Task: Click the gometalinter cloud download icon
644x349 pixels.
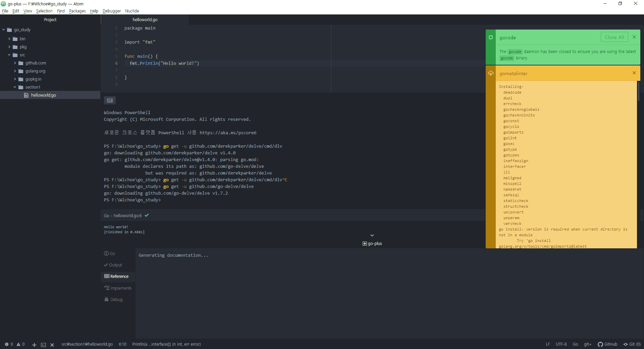Action: tap(491, 73)
